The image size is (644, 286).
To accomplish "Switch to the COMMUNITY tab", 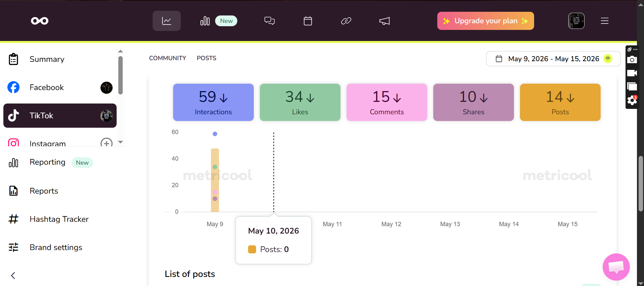I will tap(168, 58).
